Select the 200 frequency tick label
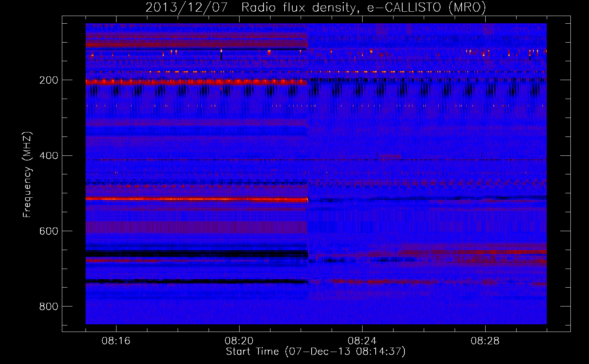Screen dimensions: 589x364 click(49, 80)
